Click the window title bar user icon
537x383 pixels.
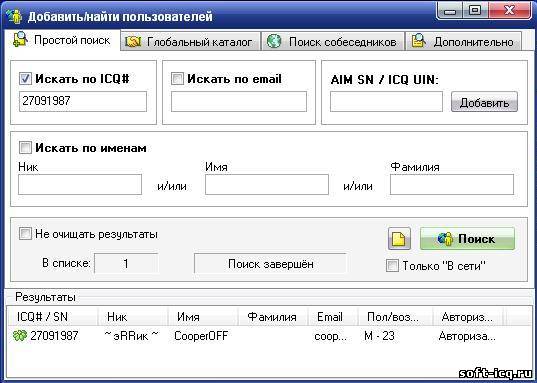[14, 16]
